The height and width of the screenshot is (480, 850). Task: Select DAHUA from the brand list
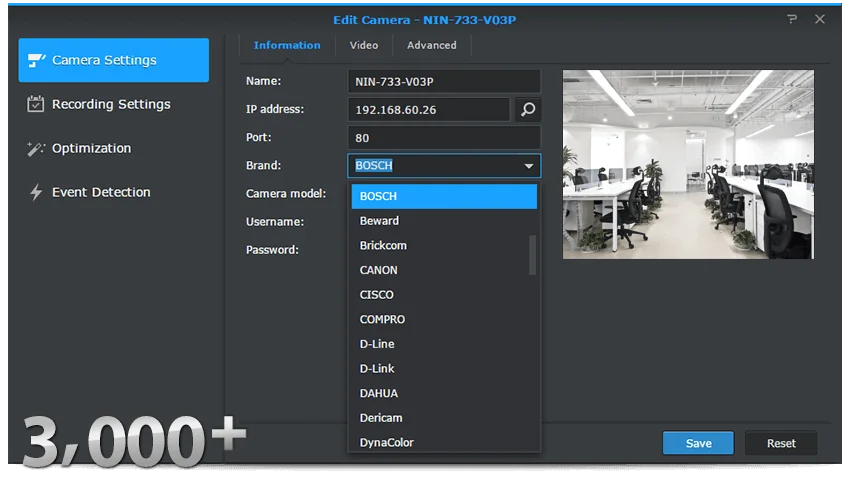tap(444, 393)
